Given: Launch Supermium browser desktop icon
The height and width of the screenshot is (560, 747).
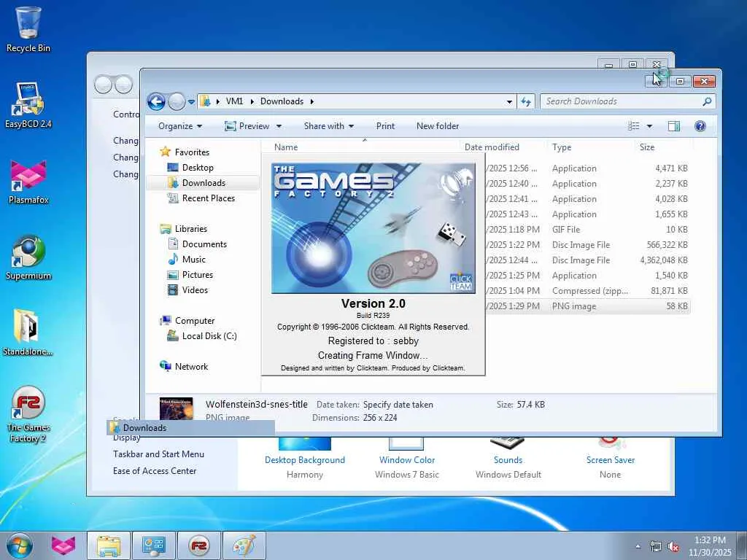Looking at the screenshot, I should [x=28, y=257].
